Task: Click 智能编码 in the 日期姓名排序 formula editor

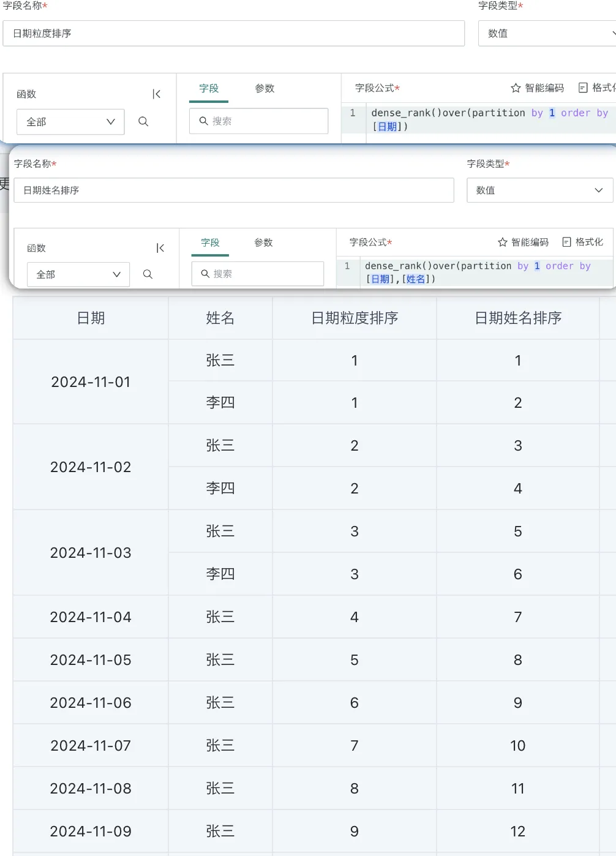Action: click(524, 242)
